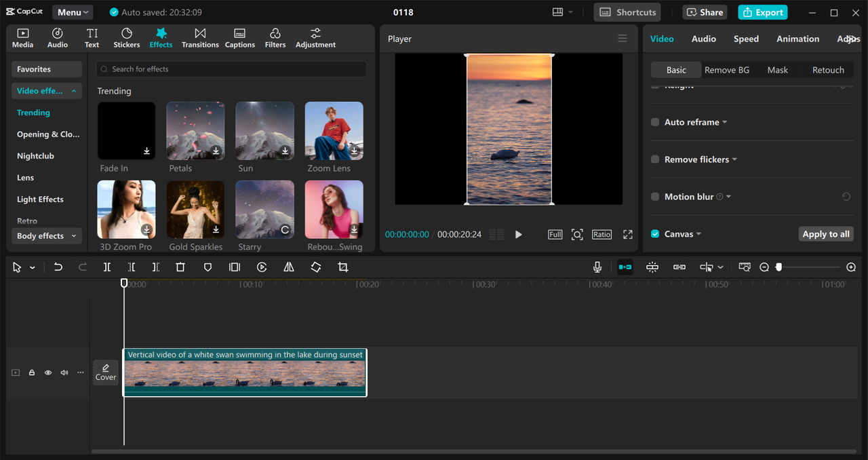Open the Captions panel
Viewport: 868px width, 460px height.
(x=240, y=38)
